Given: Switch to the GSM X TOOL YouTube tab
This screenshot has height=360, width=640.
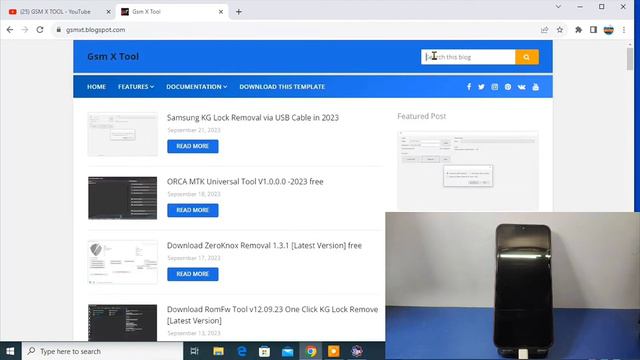Looking at the screenshot, I should [56, 12].
